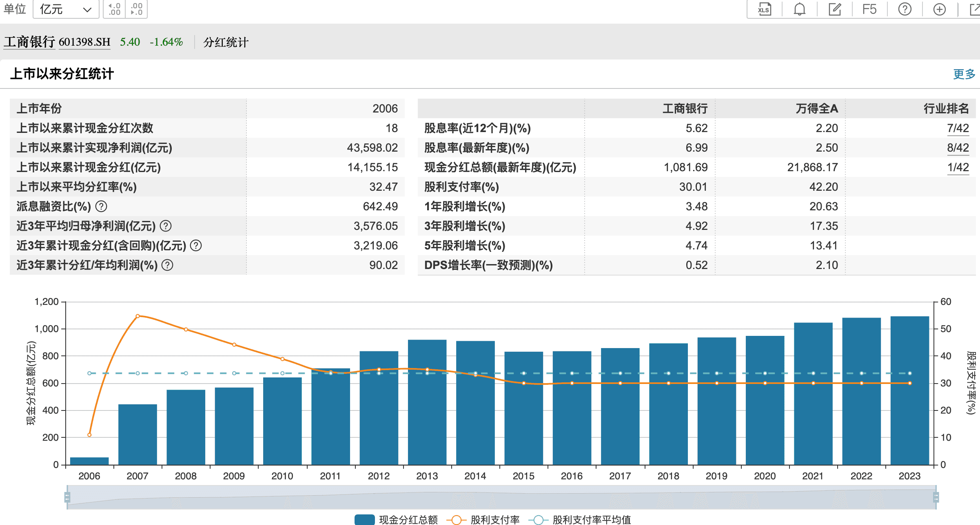Open industry ranking 1/42 link
This screenshot has width=980, height=525.
[x=958, y=168]
